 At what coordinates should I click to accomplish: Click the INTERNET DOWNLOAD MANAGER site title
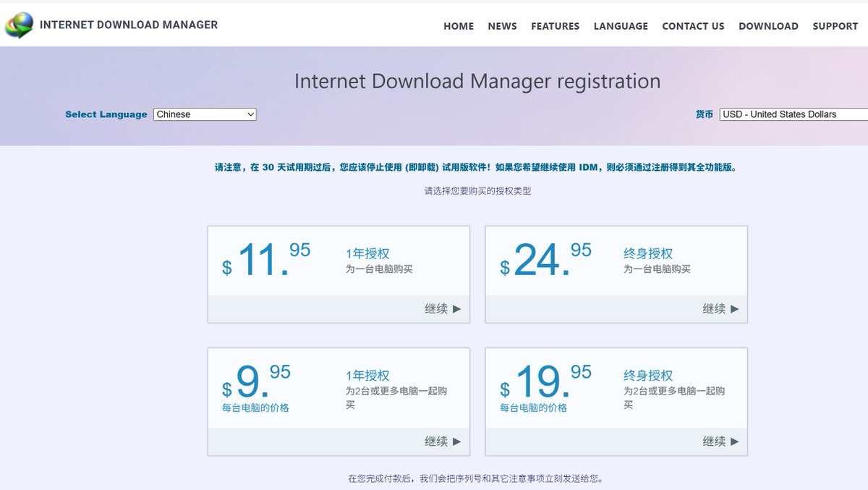[x=129, y=25]
